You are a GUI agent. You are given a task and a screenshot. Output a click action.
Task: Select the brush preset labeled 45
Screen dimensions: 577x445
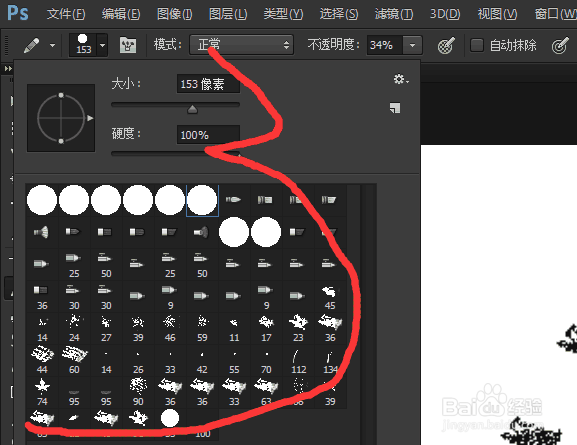pos(330,296)
